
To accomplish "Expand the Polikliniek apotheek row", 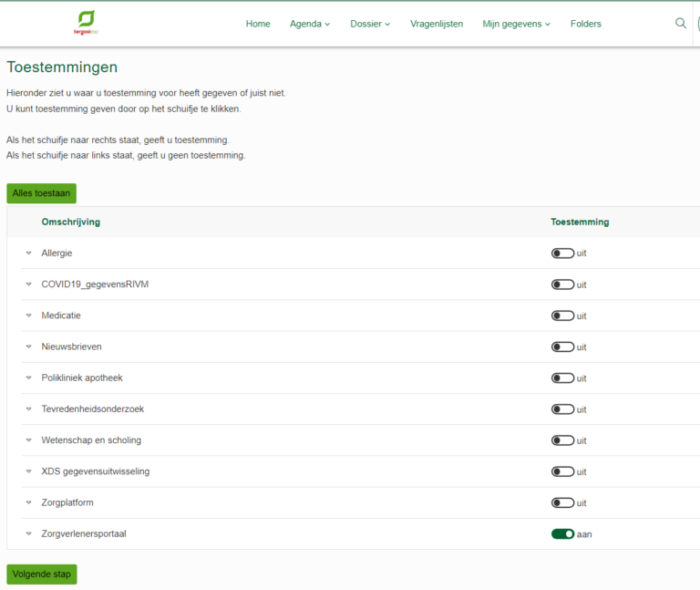I will click(x=28, y=378).
